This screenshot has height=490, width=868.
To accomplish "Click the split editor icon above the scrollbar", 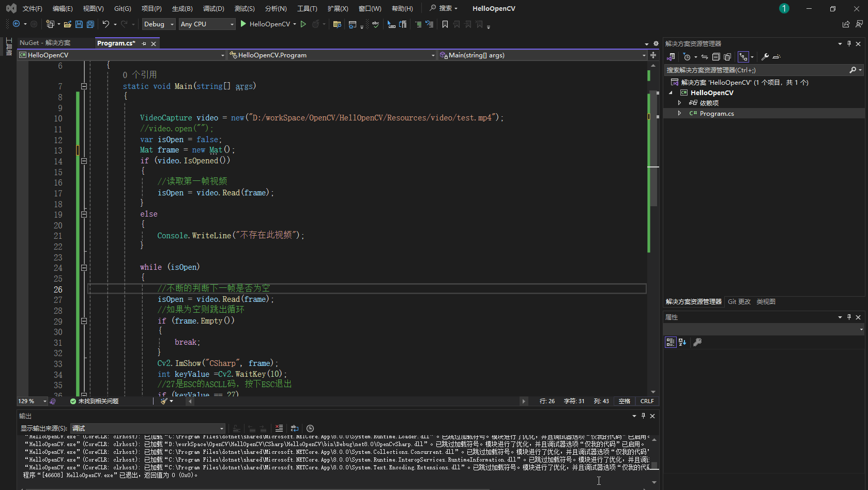I will (653, 55).
